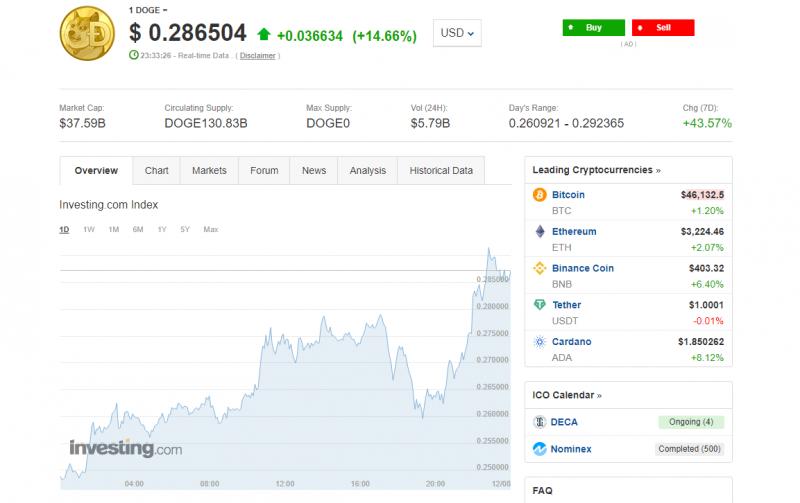Image resolution: width=800 pixels, height=503 pixels.
Task: Open the Historical Data tab
Action: [x=441, y=170]
